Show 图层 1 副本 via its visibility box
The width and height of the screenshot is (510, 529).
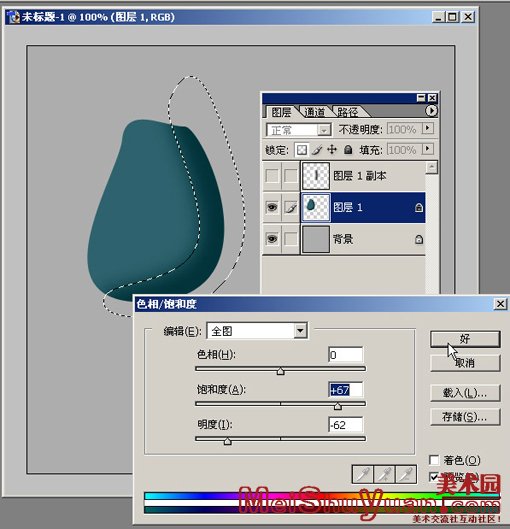(x=272, y=175)
